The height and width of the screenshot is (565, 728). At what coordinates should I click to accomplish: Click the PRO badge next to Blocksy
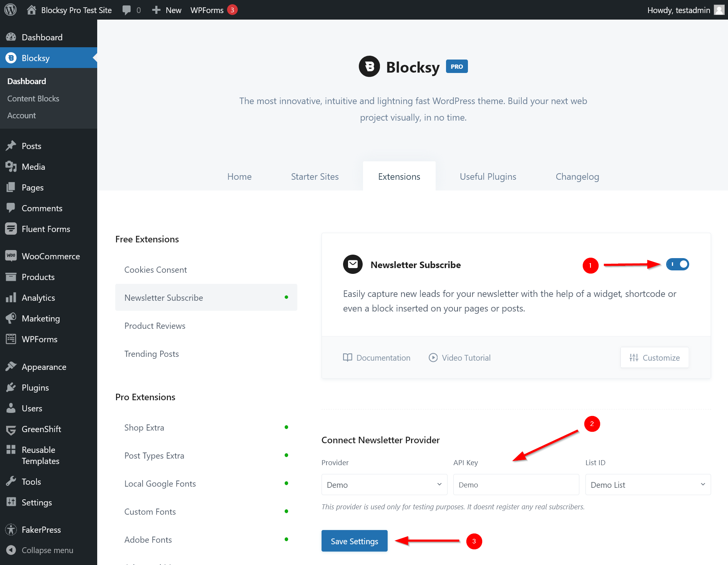457,66
